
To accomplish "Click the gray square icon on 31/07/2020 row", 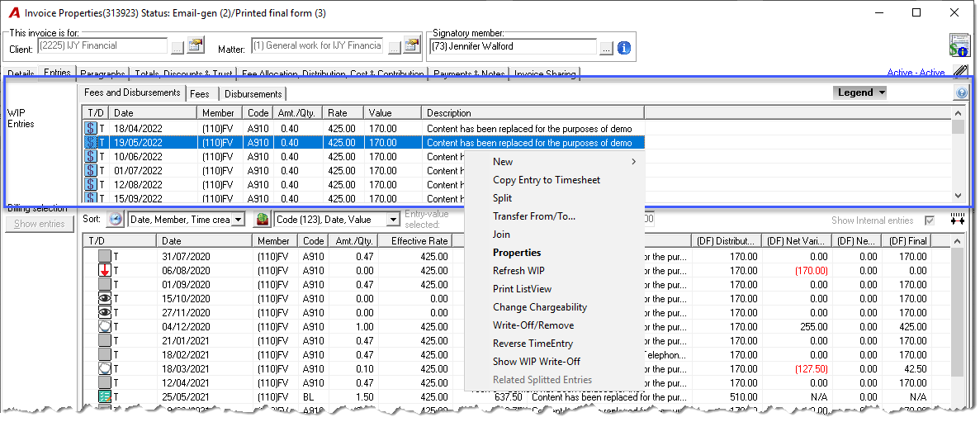I will point(105,256).
